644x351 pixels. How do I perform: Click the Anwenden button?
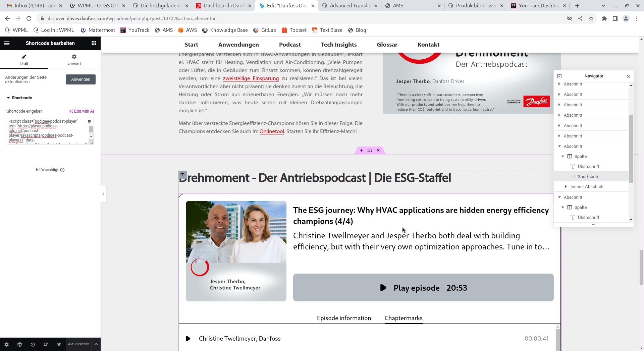pyautogui.click(x=80, y=79)
